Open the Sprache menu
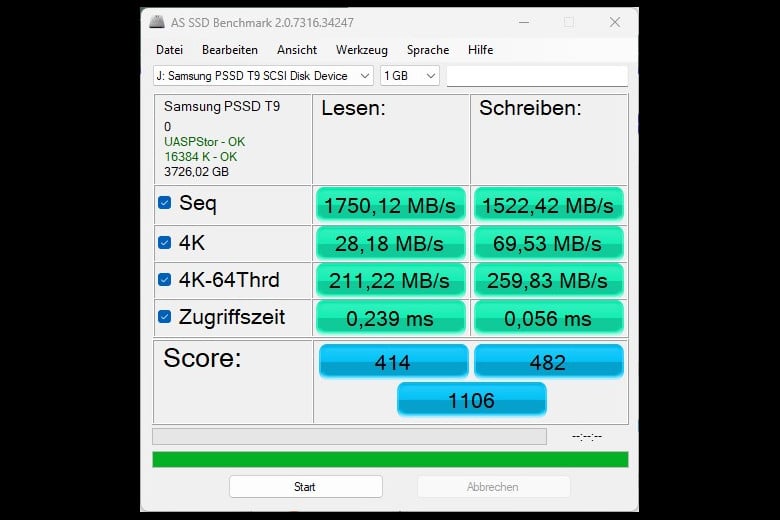The image size is (780, 520). click(428, 50)
